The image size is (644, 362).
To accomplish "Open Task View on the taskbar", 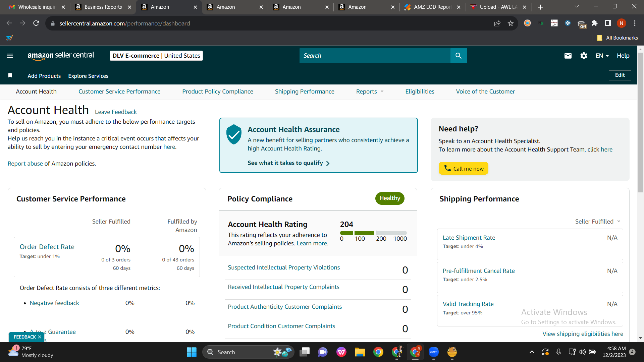I will pyautogui.click(x=305, y=352).
